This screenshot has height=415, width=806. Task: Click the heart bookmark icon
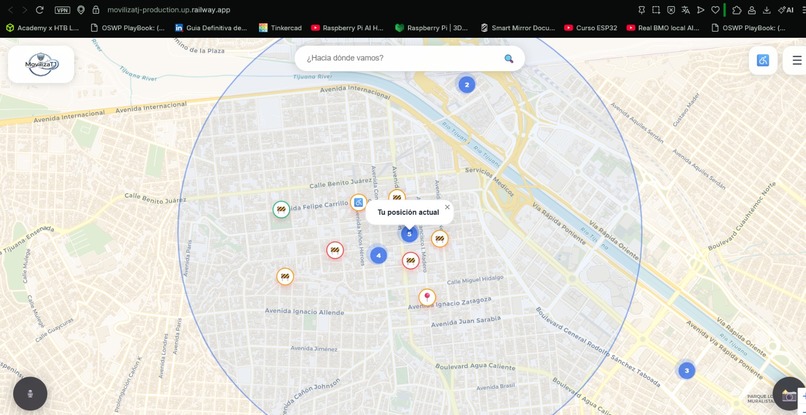(x=715, y=10)
